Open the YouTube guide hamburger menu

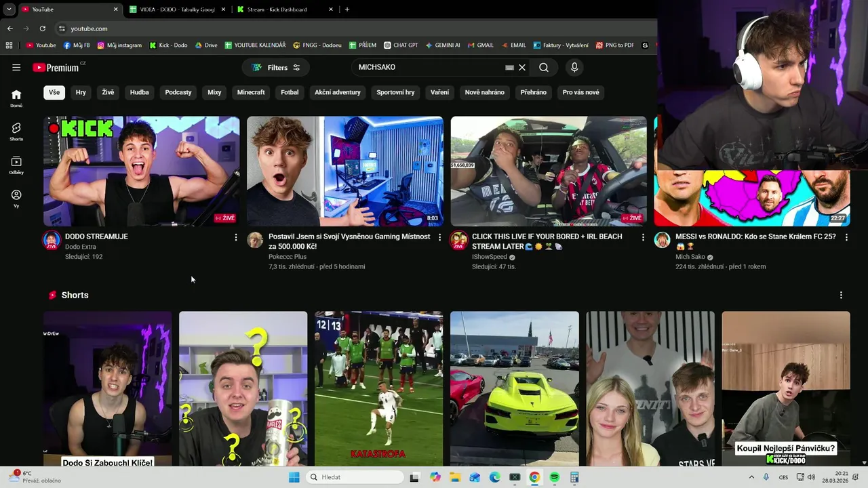click(x=16, y=67)
